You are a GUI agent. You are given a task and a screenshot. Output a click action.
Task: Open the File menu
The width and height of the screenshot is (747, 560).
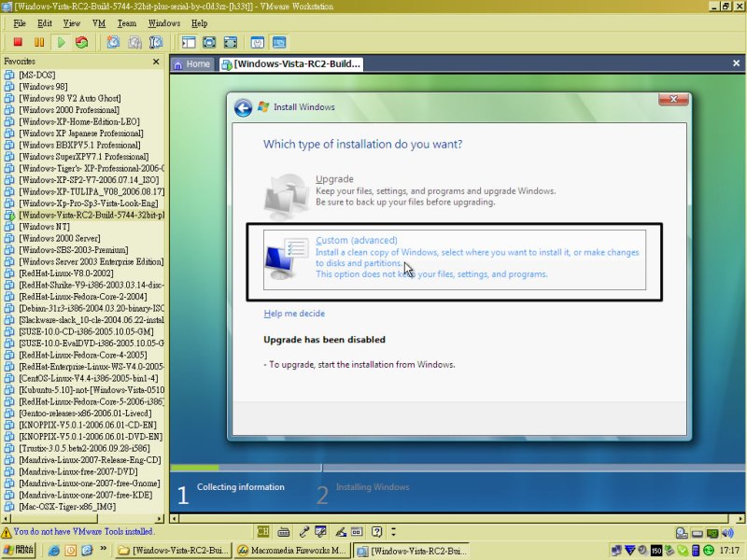[20, 23]
